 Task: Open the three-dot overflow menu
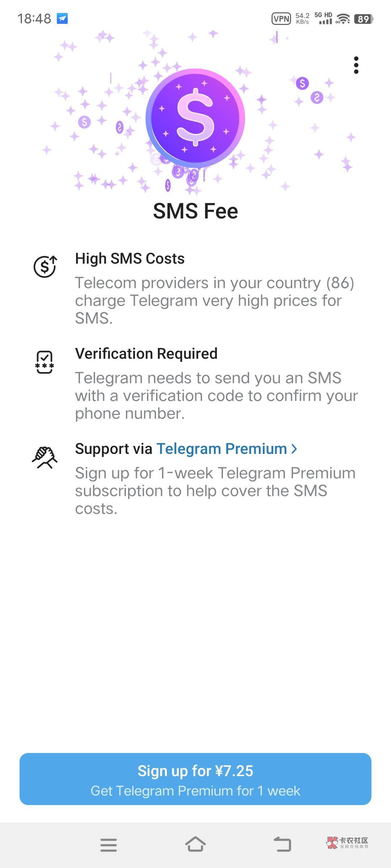click(356, 65)
